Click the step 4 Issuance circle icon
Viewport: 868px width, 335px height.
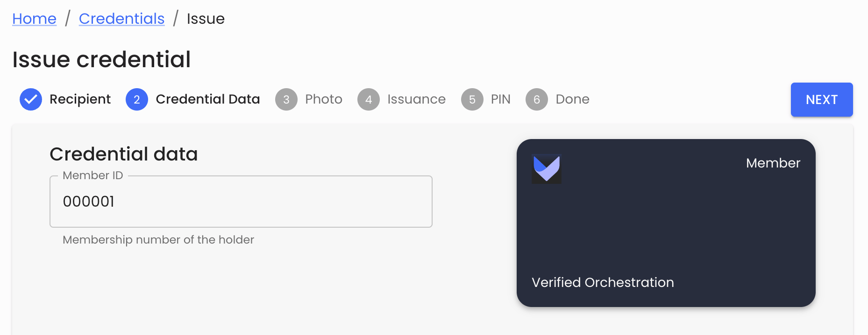point(369,99)
